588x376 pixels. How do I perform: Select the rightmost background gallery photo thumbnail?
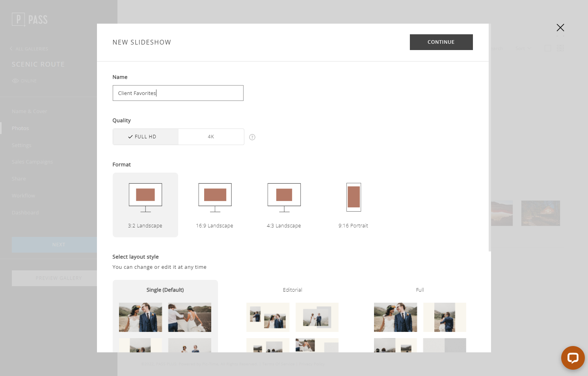tap(540, 213)
